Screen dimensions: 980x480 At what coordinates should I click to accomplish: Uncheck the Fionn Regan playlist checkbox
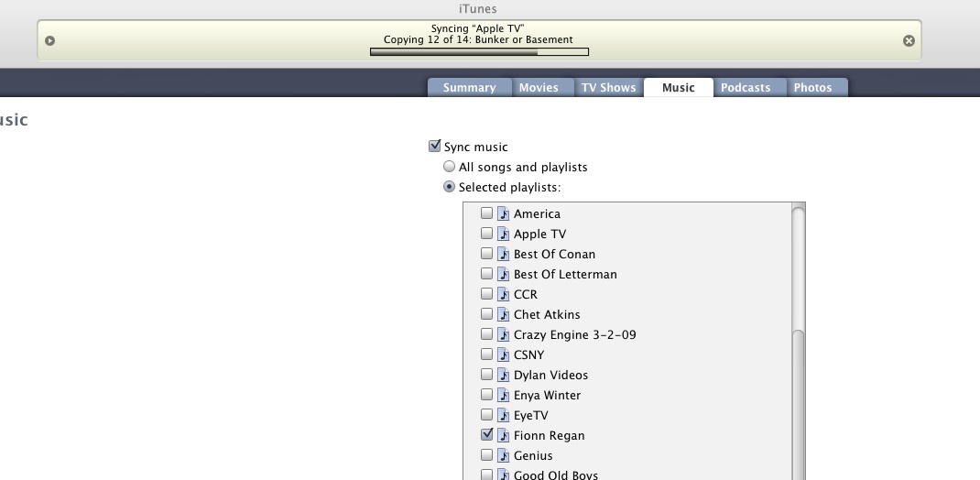point(486,434)
